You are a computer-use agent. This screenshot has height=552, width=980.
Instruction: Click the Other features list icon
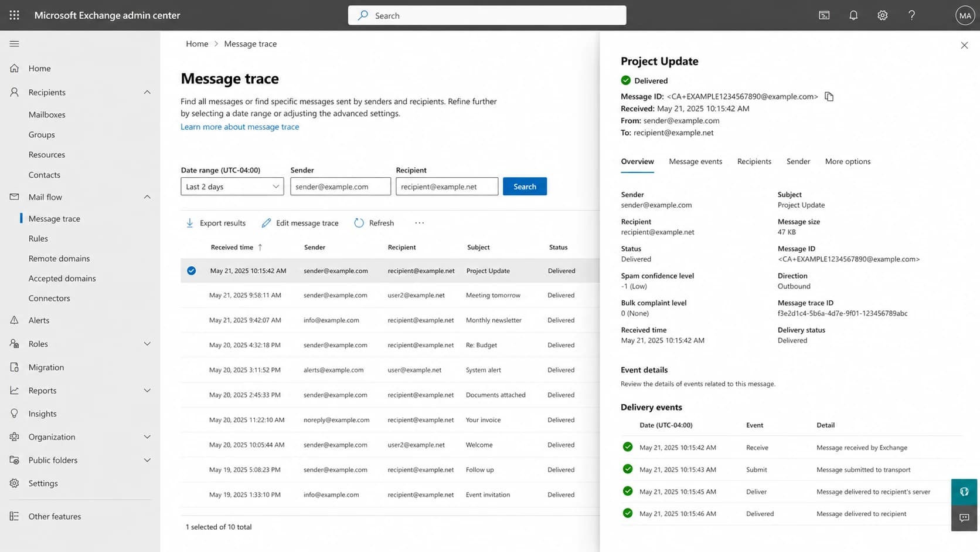[15, 516]
